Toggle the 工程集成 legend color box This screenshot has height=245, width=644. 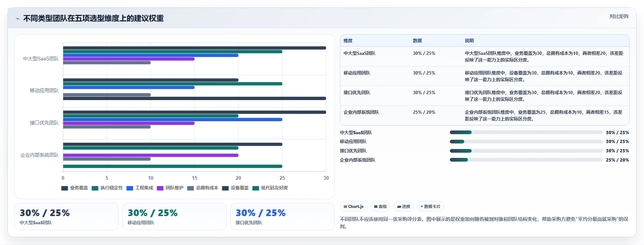coord(130,188)
